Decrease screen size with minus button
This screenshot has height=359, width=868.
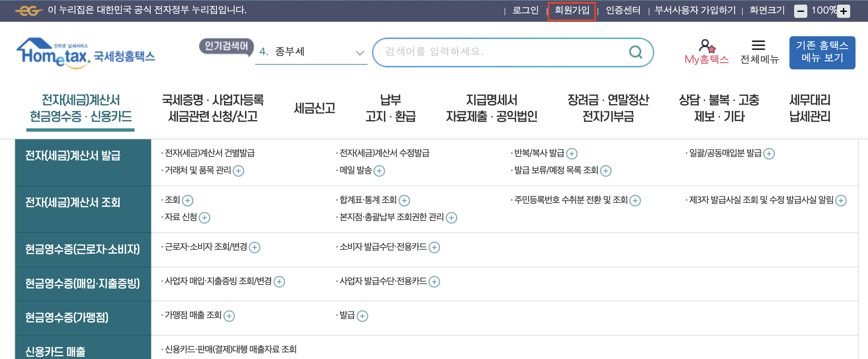point(800,12)
